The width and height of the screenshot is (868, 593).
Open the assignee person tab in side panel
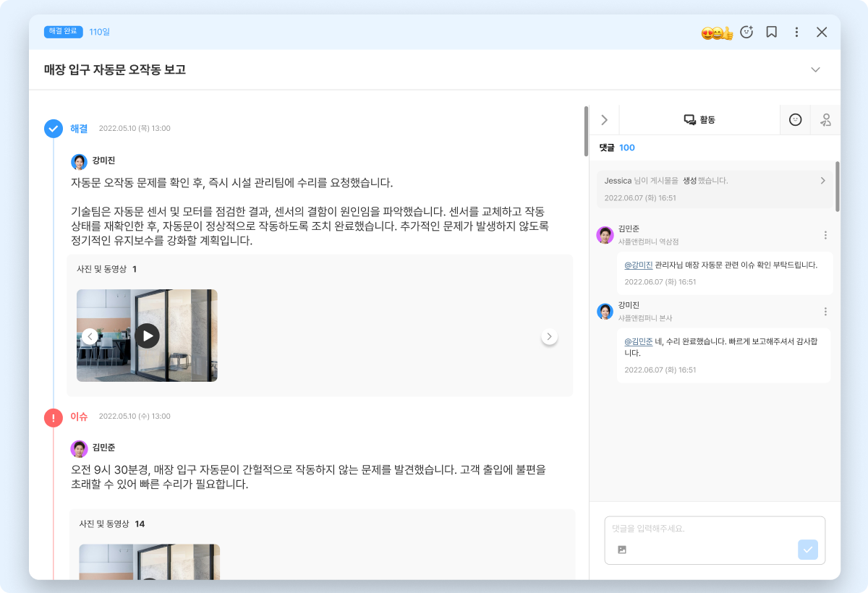click(x=825, y=120)
